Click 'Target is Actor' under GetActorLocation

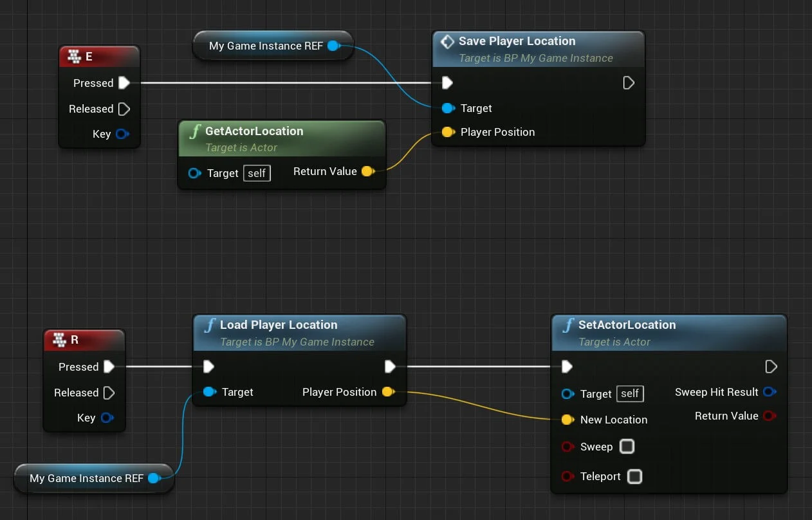(x=241, y=147)
